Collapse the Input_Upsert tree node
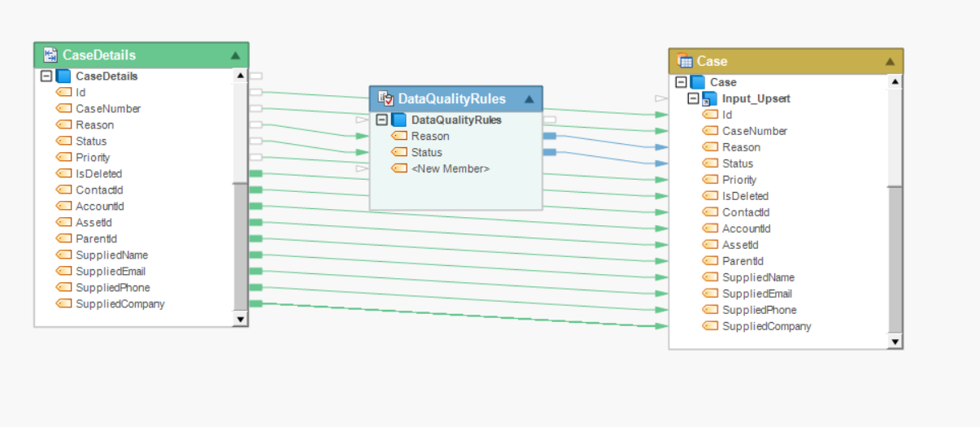This screenshot has width=980, height=427. point(693,98)
